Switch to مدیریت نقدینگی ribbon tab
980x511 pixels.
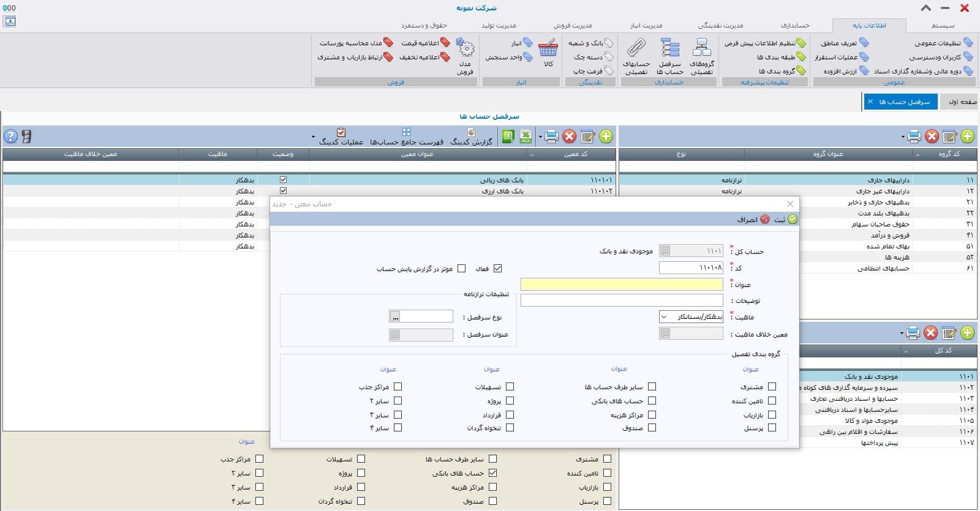[720, 26]
